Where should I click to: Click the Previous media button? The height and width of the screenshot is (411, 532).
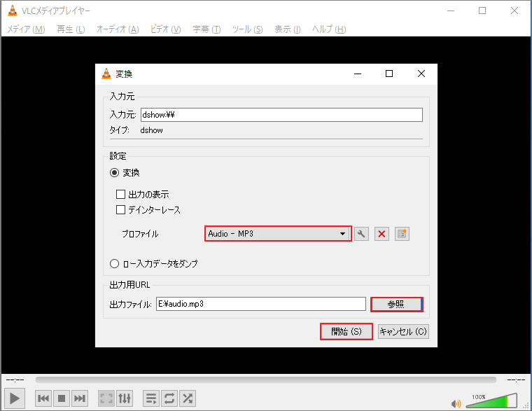(x=43, y=398)
